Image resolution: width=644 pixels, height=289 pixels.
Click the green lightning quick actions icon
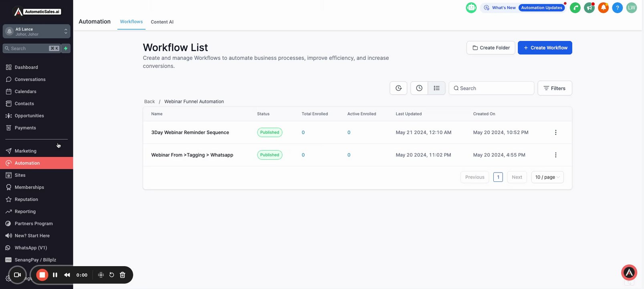(x=66, y=49)
